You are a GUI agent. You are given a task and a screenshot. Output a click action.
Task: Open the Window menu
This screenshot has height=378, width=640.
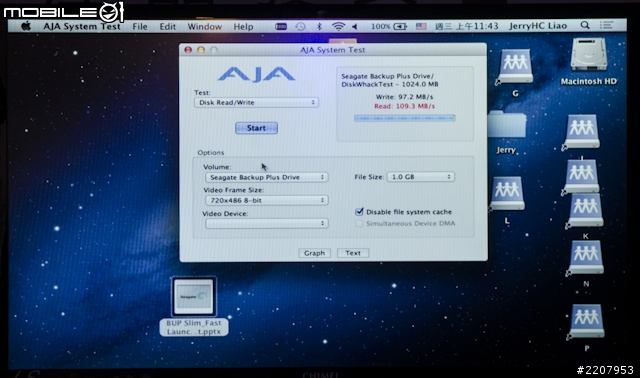pyautogui.click(x=204, y=27)
